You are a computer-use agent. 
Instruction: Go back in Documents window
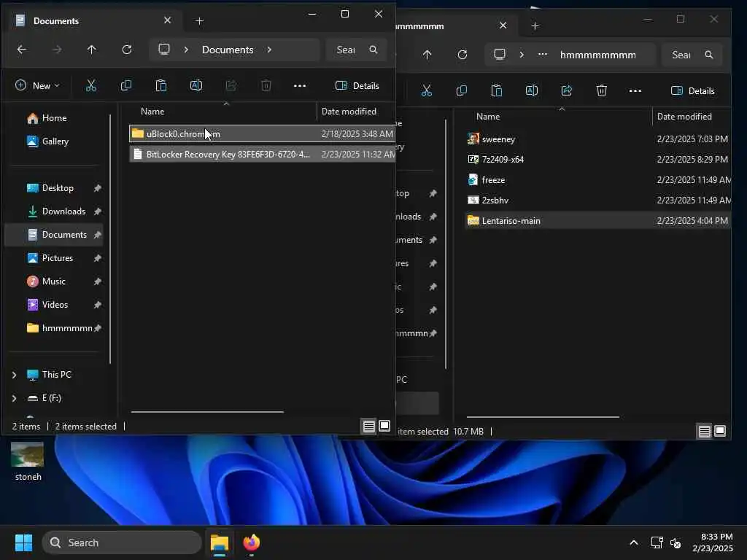pos(21,50)
